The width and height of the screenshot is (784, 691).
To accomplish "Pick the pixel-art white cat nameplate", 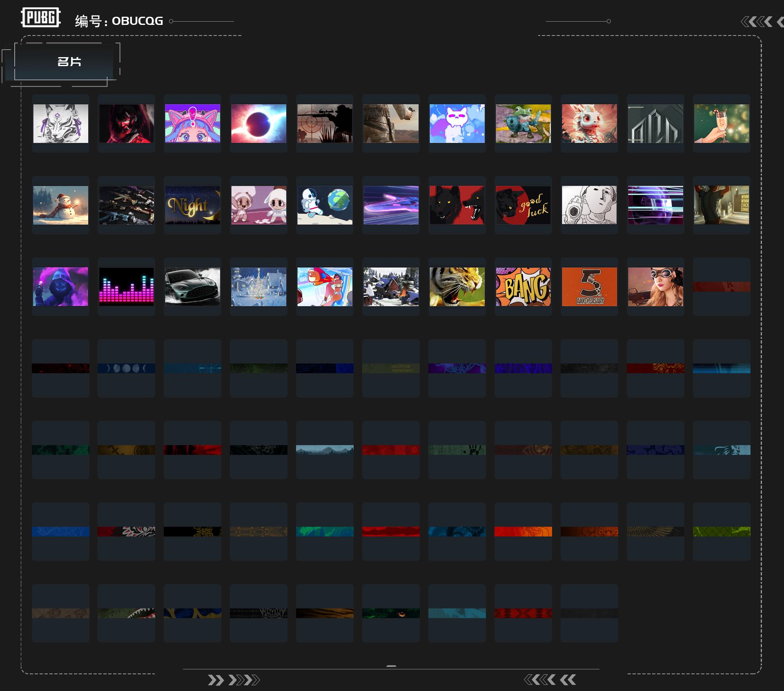I will tap(457, 123).
